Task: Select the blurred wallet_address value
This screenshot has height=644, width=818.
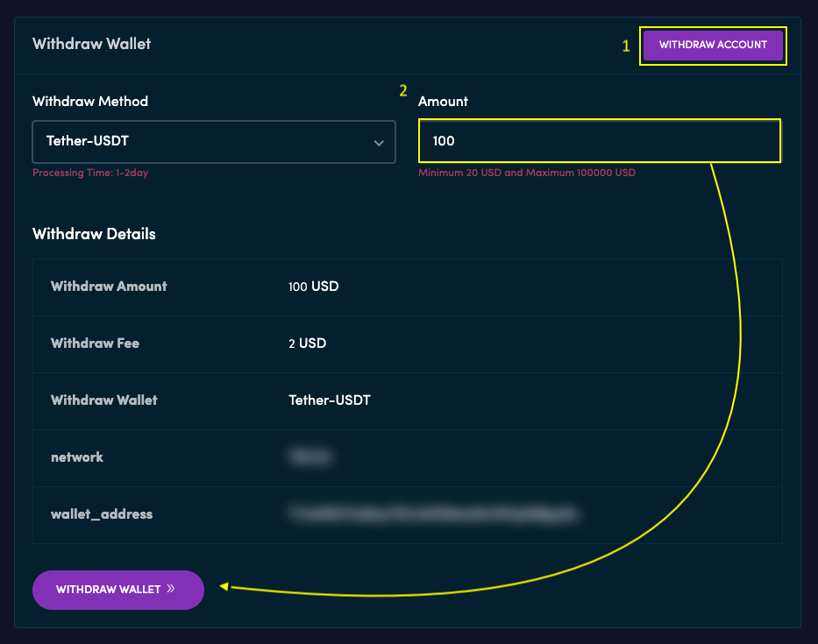Action: 434,513
